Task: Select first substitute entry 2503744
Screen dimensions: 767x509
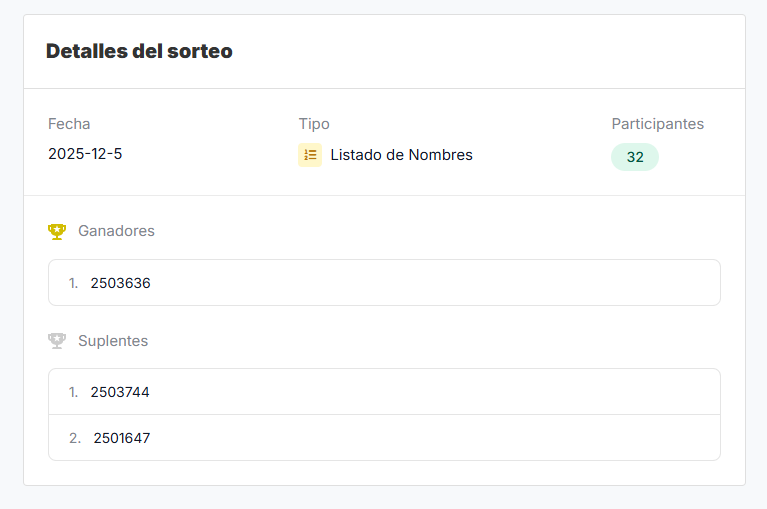Action: [x=120, y=392]
